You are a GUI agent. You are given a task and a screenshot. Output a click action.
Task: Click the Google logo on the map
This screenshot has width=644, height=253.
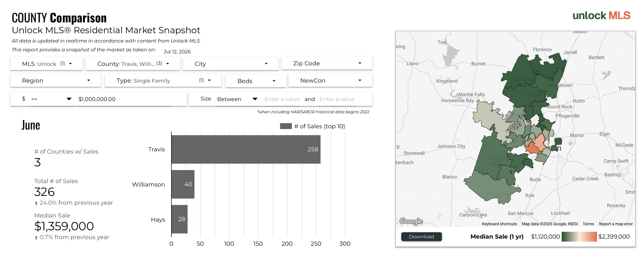(411, 221)
